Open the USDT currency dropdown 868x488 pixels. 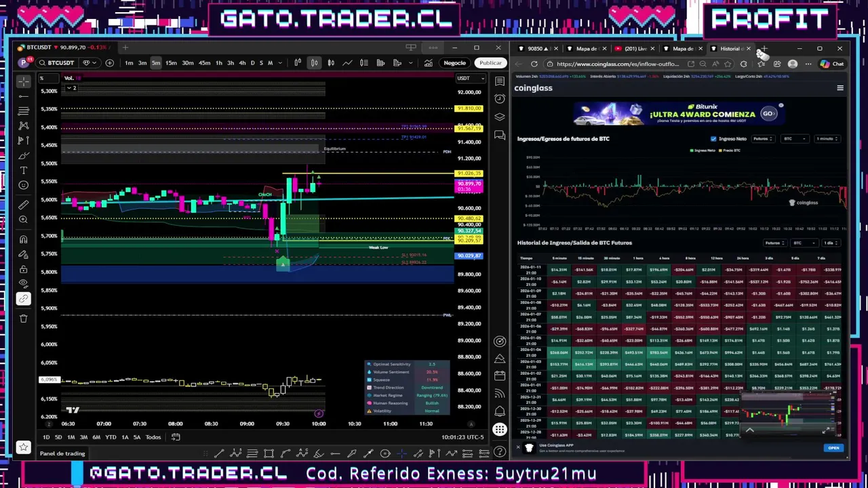471,78
